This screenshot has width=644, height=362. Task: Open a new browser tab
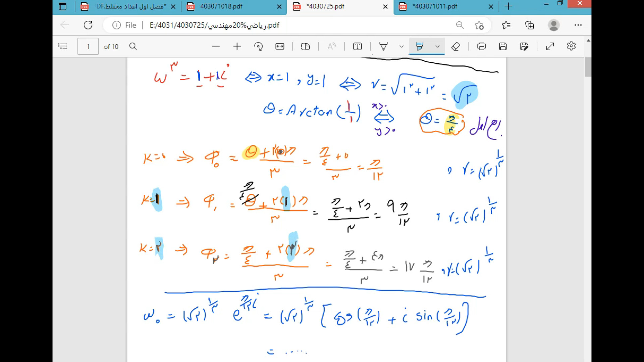click(508, 6)
